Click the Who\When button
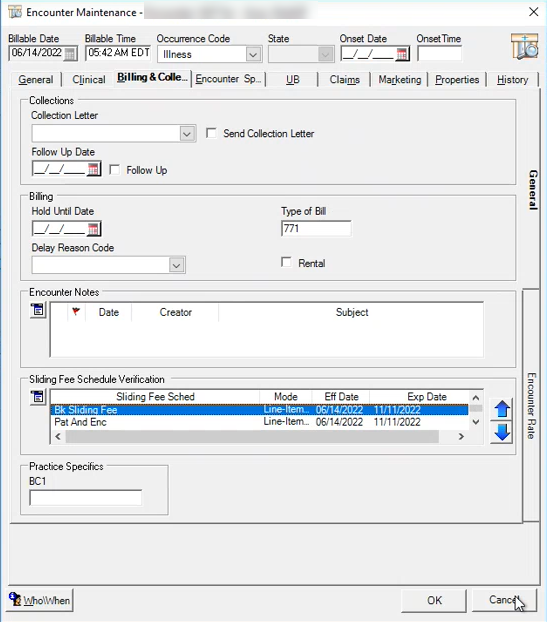547x622 pixels. tap(40, 600)
